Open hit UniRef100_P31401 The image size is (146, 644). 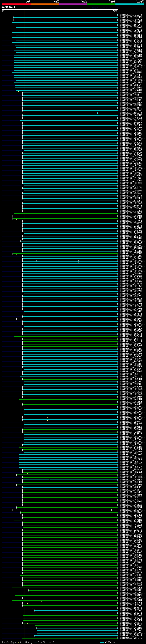coord(131,183)
